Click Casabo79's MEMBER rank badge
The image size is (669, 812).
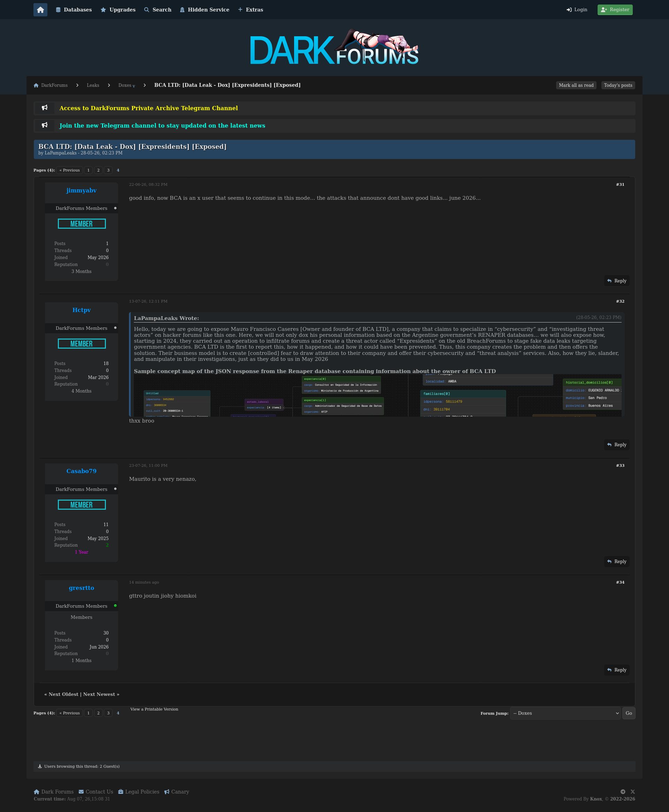pos(81,505)
